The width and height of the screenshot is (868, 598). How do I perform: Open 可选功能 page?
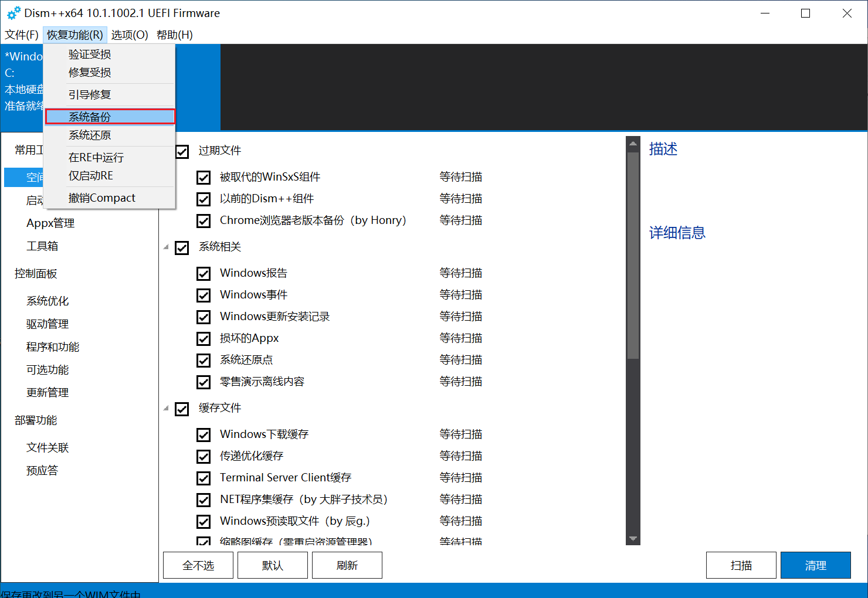pos(48,369)
